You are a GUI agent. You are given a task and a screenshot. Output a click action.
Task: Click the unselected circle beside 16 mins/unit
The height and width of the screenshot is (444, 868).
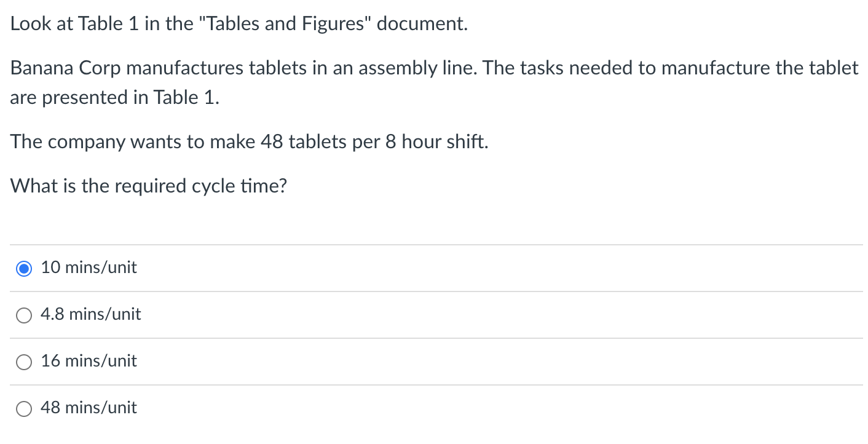pyautogui.click(x=23, y=362)
